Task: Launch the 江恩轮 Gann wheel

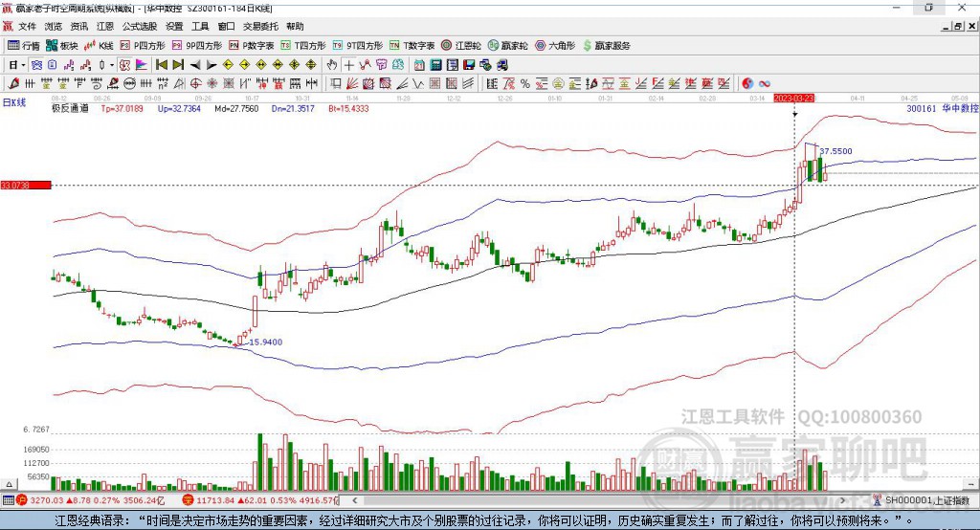Action: [461, 46]
